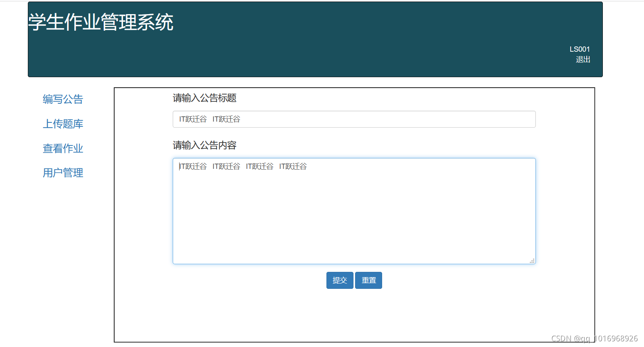Click the 请输入公告内容 label
The width and height of the screenshot is (644, 347).
(x=205, y=145)
